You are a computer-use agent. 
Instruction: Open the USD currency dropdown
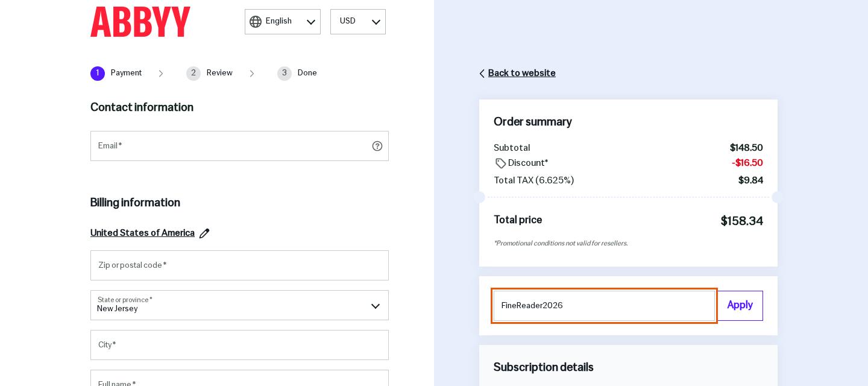pos(358,22)
